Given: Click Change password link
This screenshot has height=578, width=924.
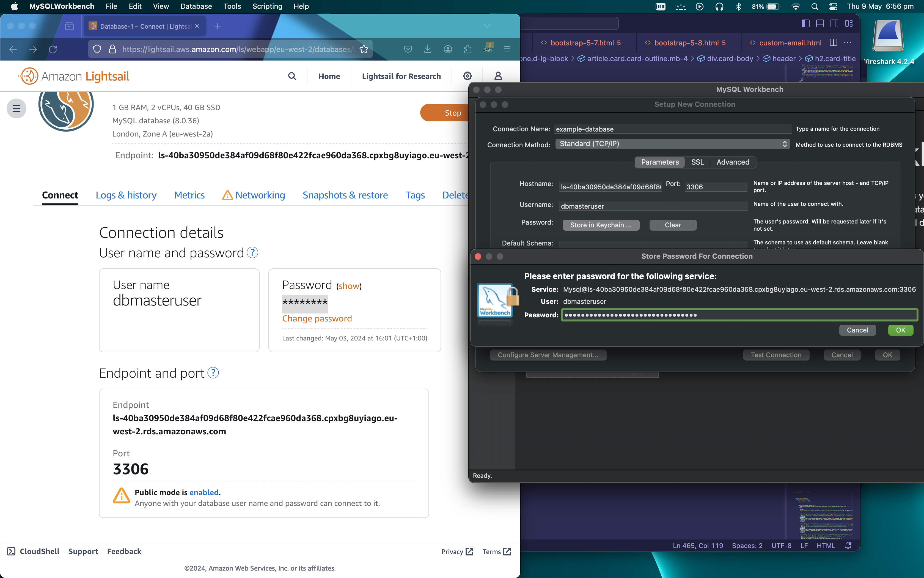Looking at the screenshot, I should [317, 318].
